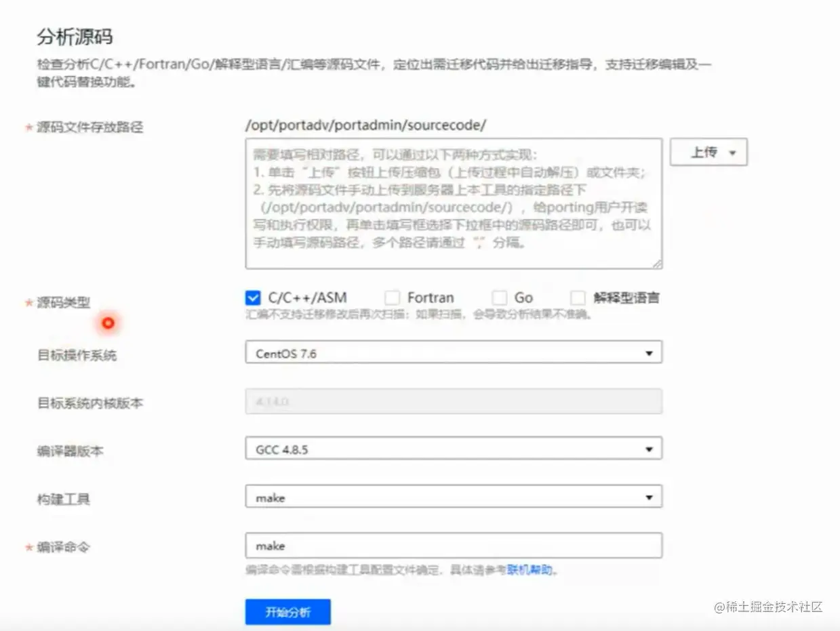840x631 pixels.
Task: Click the 编译命令 label
Action: (63, 547)
